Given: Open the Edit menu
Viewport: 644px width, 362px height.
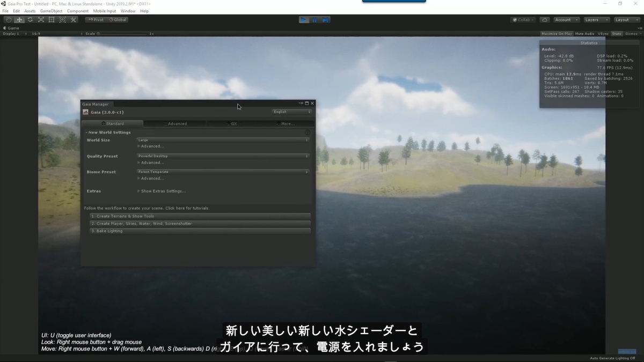Looking at the screenshot, I should coord(17,11).
